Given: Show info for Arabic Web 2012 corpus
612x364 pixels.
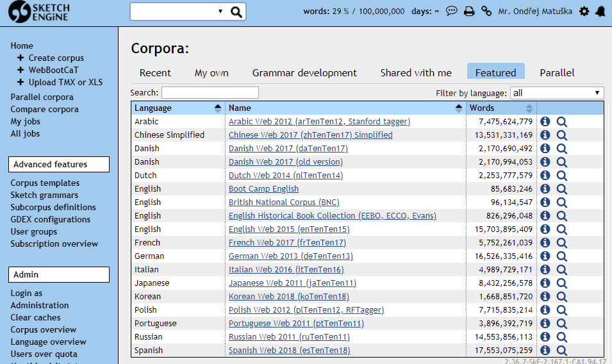Looking at the screenshot, I should [545, 121].
